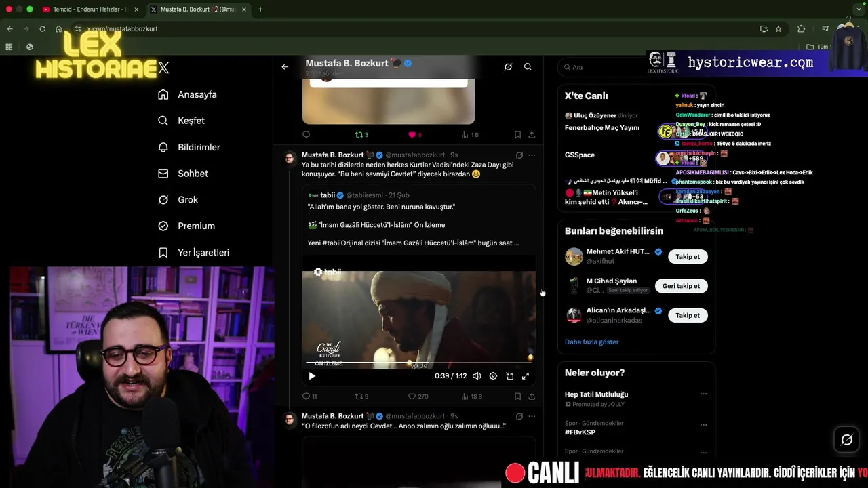868x488 pixels.
Task: Open more options for #FBvKSP trend
Action: [703, 425]
